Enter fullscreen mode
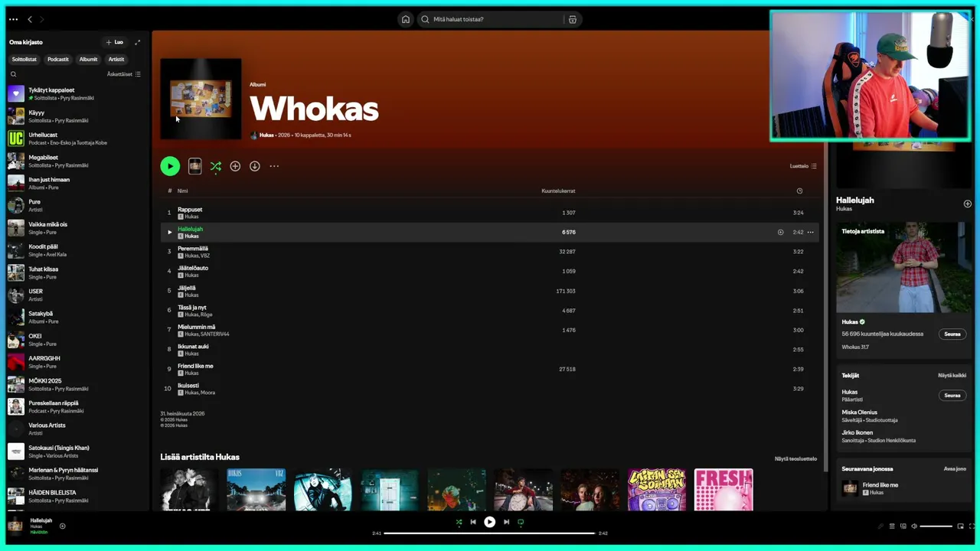This screenshot has height=551, width=980. [x=971, y=527]
